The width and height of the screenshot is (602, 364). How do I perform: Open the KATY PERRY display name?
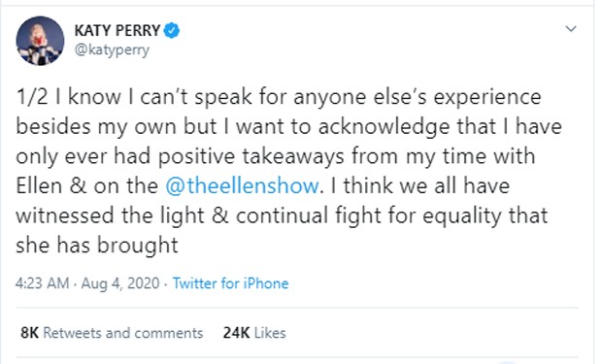coord(117,30)
